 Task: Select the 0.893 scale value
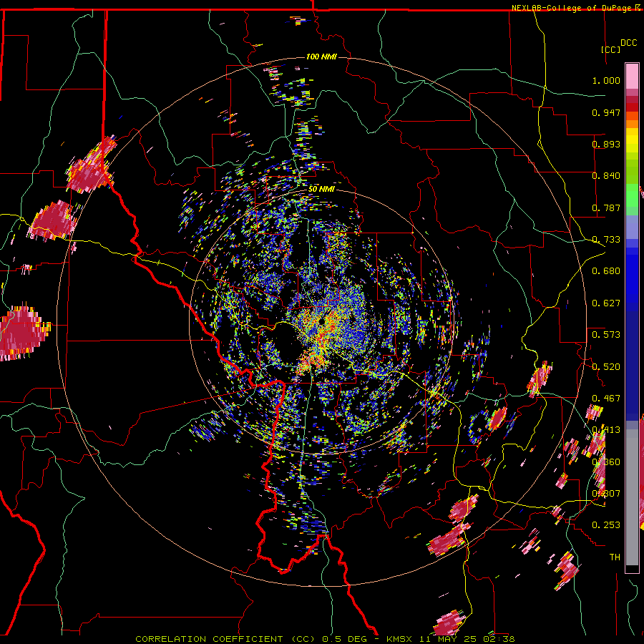coord(606,144)
